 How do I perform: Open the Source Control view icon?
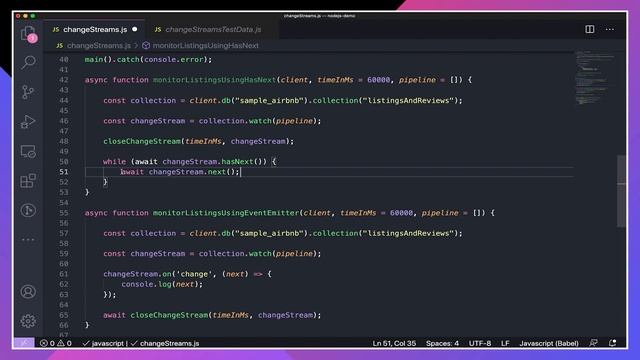tap(28, 92)
